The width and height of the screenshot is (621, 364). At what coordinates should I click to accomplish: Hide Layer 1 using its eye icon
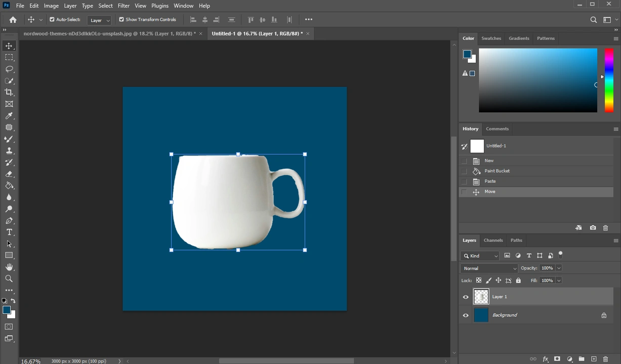pyautogui.click(x=466, y=297)
